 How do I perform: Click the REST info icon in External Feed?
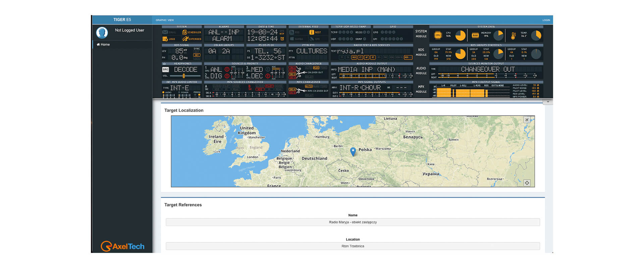[x=311, y=32]
